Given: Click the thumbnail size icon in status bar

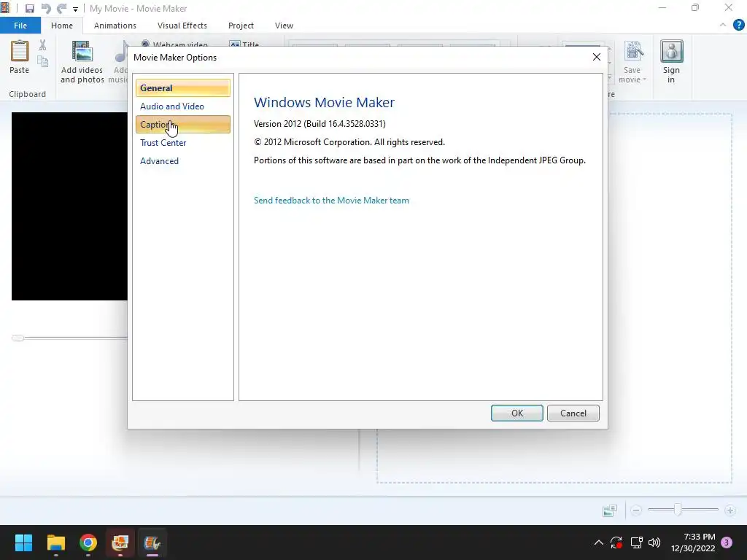Looking at the screenshot, I should pos(610,510).
